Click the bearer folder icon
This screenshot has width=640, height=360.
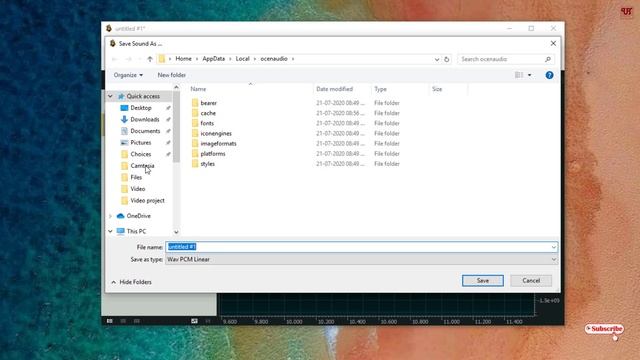click(x=195, y=103)
